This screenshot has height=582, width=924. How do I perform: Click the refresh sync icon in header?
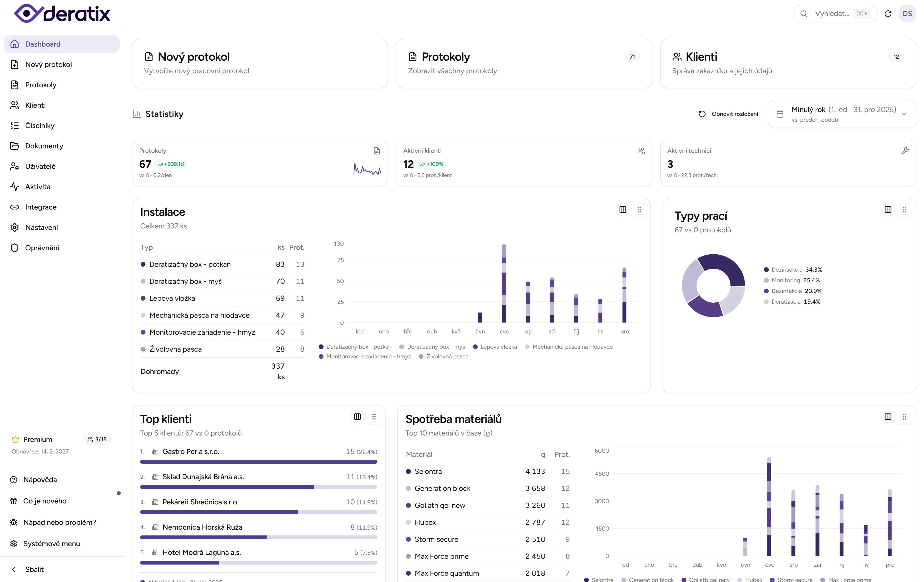point(888,14)
